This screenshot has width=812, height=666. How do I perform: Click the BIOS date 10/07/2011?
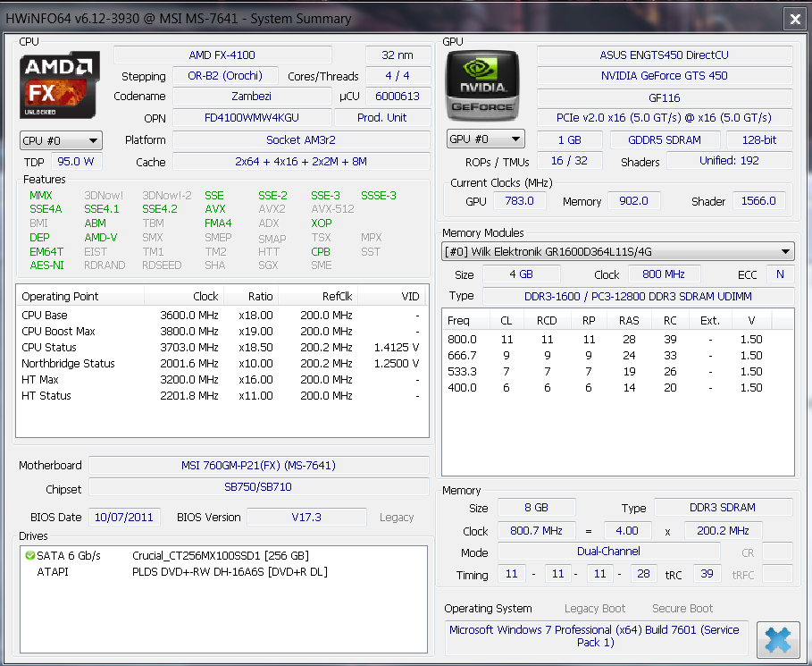click(x=124, y=518)
